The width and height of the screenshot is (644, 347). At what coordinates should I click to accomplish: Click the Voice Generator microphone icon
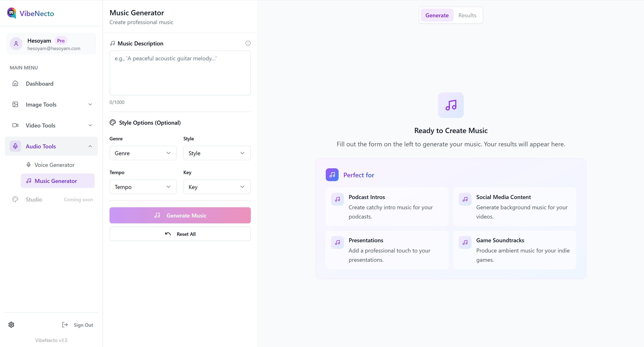pyautogui.click(x=29, y=165)
